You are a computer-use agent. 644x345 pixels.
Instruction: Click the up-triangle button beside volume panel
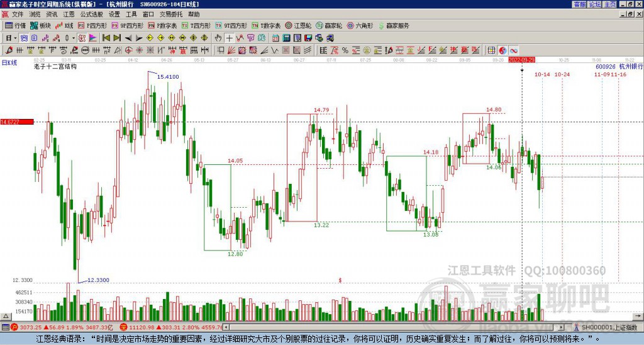pyautogui.click(x=6, y=316)
